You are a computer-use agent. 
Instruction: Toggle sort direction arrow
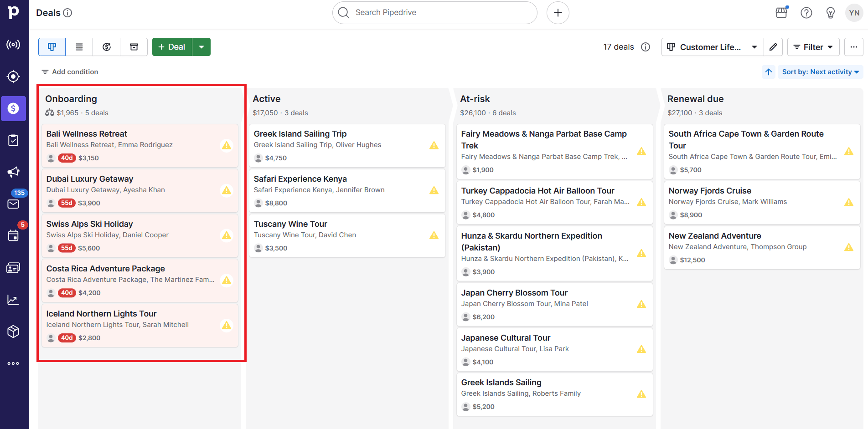[769, 72]
